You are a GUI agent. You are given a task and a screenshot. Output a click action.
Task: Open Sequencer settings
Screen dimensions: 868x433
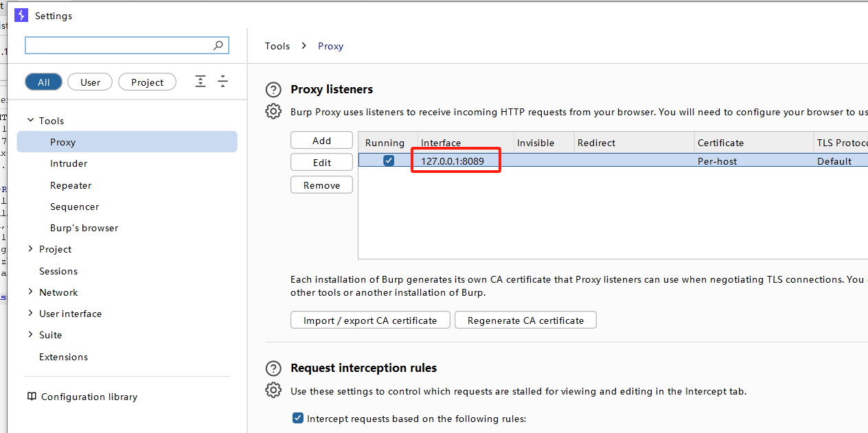tap(75, 207)
